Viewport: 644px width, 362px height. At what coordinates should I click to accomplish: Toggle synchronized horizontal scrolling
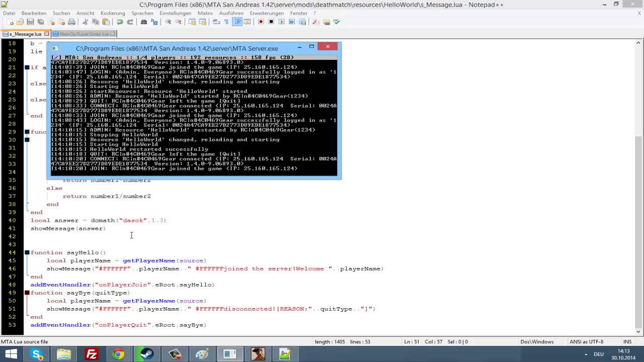(202, 22)
